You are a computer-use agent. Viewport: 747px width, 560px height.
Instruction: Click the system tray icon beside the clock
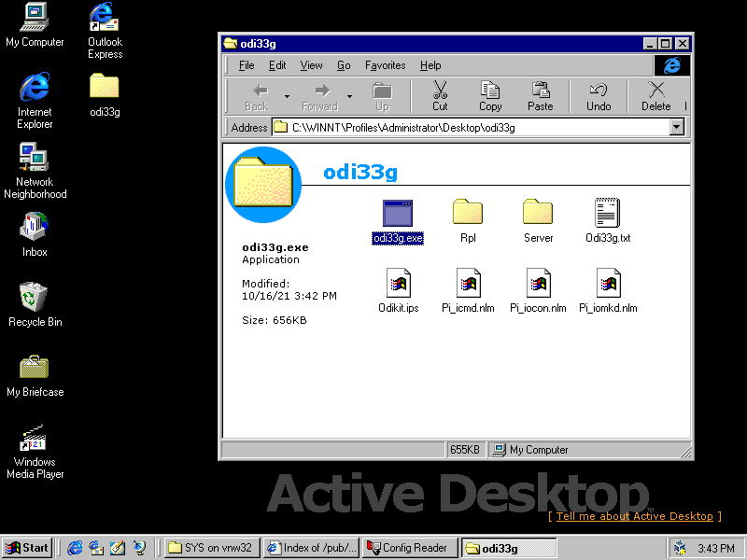tap(680, 548)
